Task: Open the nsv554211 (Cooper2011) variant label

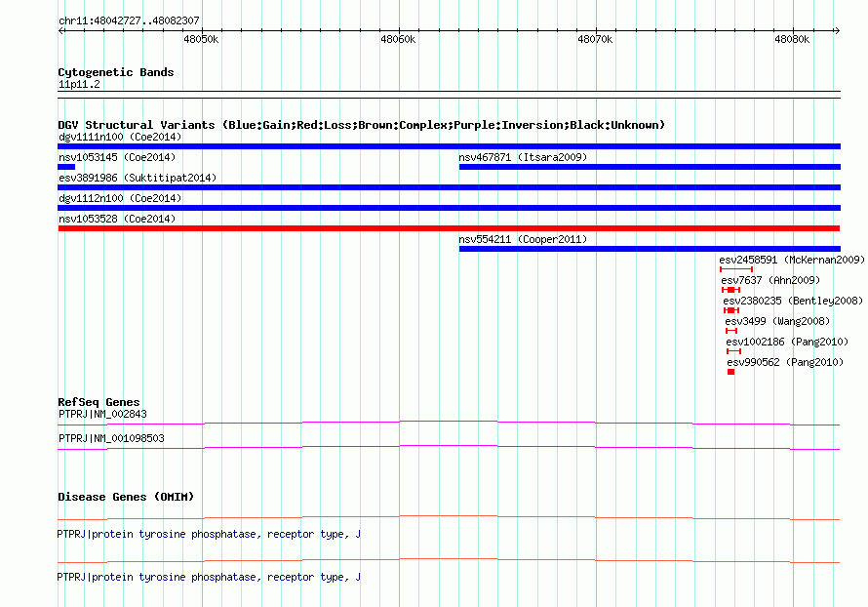Action: (523, 239)
